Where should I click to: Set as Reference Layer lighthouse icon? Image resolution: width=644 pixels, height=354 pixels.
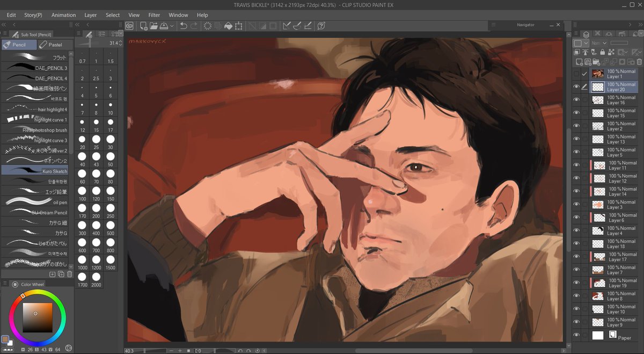pos(586,52)
